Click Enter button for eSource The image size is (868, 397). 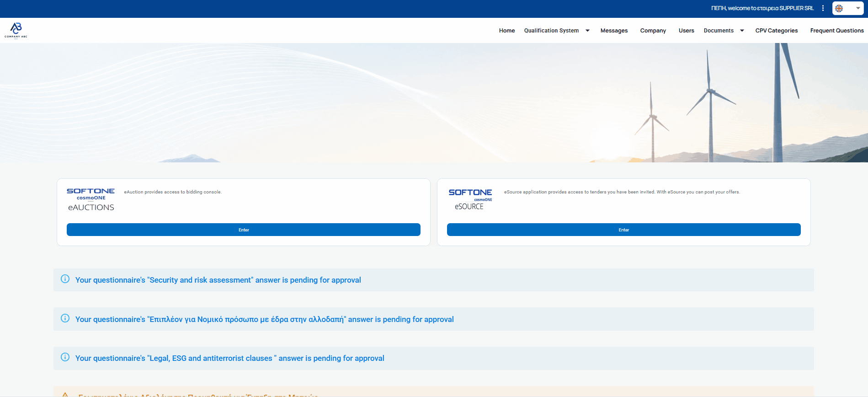[x=624, y=230]
